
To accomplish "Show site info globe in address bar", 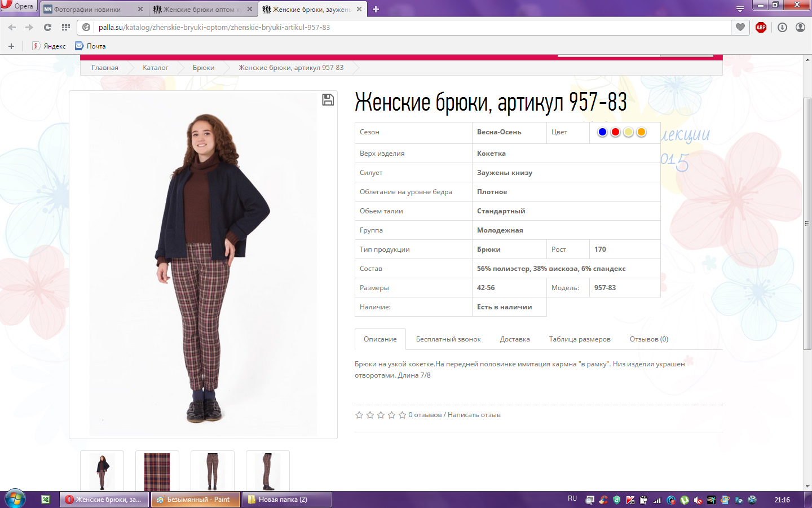I will pyautogui.click(x=86, y=27).
